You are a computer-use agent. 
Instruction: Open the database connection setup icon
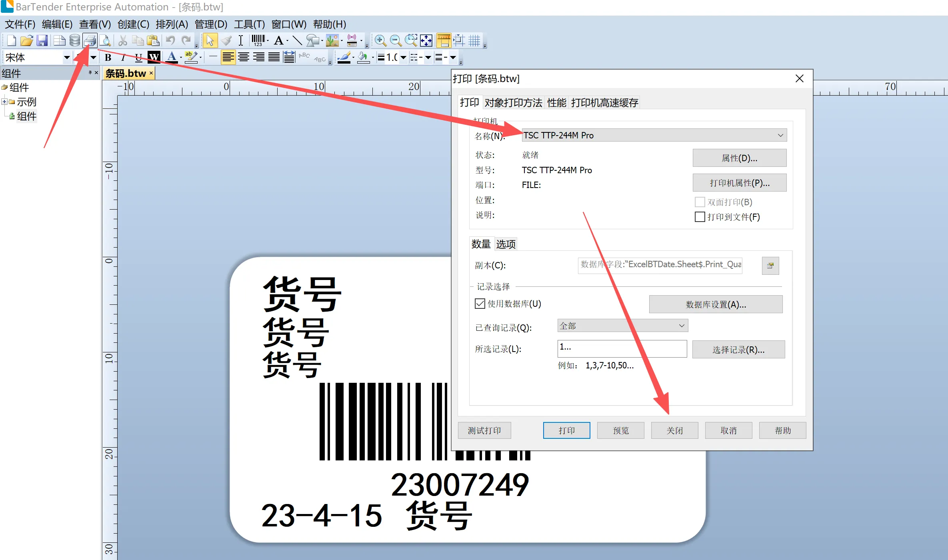74,40
